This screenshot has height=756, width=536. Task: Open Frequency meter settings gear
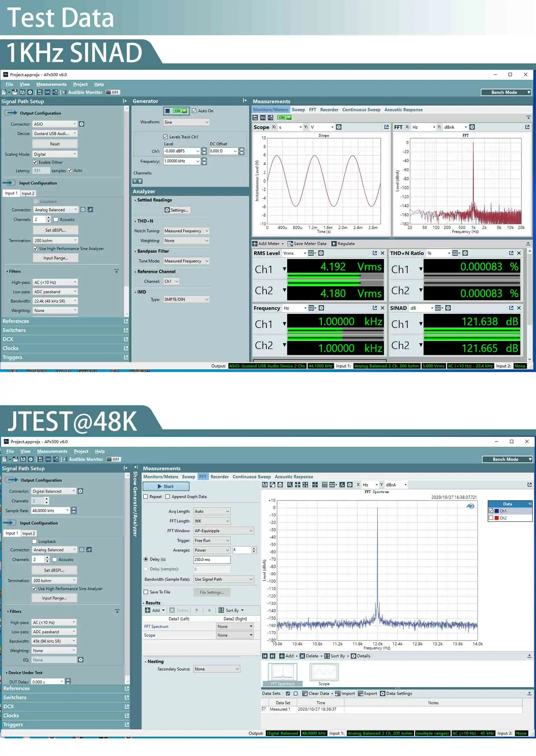321,308
